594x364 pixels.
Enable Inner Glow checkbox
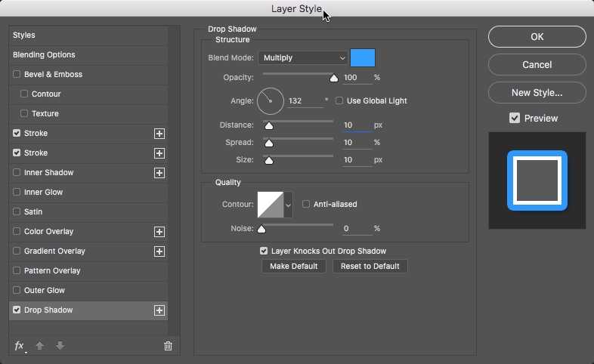(17, 192)
